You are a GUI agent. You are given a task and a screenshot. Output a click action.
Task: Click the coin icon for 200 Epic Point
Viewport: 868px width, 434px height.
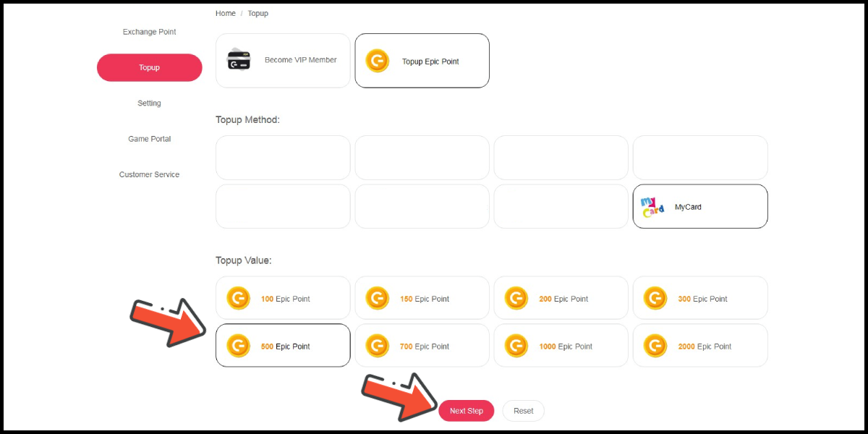click(516, 298)
